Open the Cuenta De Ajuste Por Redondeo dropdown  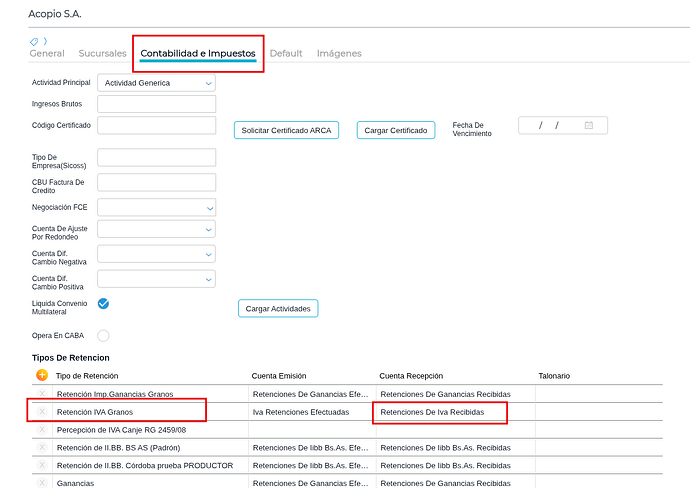156,229
